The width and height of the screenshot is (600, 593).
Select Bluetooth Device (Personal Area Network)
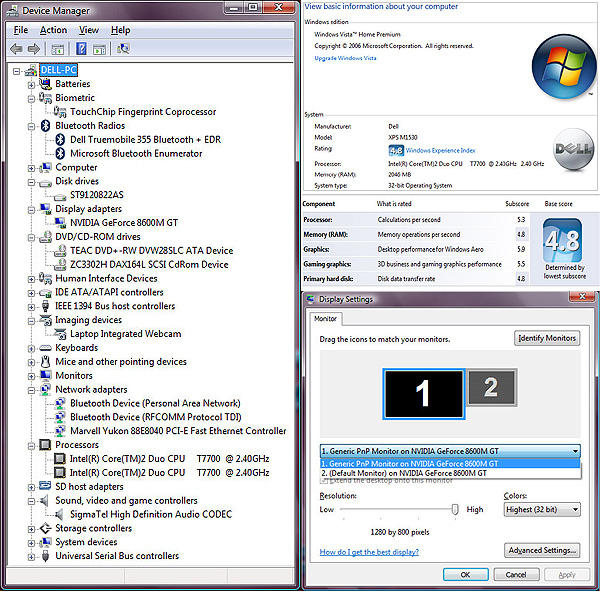point(155,403)
